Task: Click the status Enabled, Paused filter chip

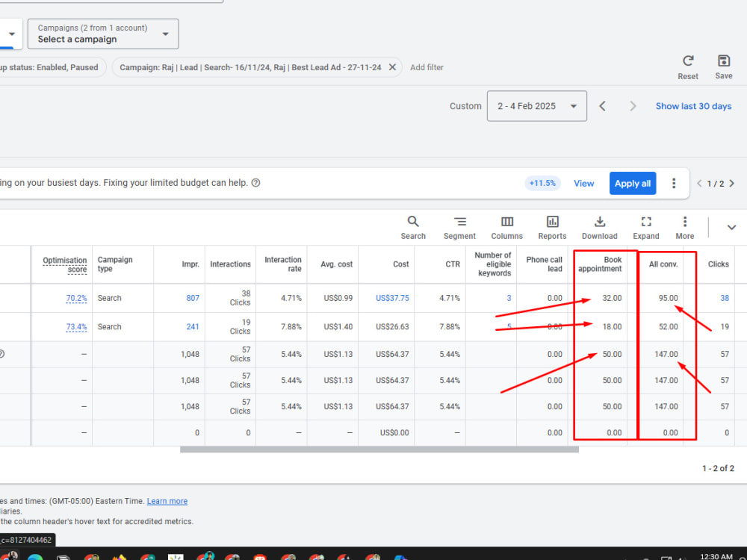Action: pos(51,67)
